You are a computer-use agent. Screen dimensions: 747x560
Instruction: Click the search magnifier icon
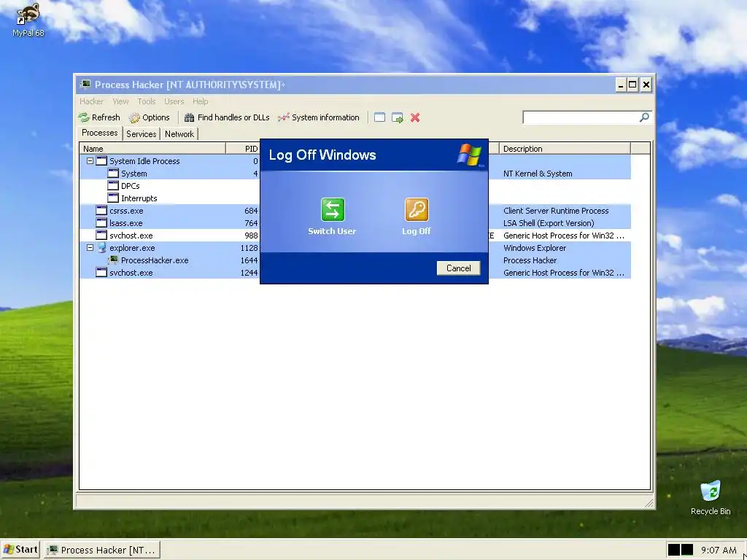tap(644, 117)
